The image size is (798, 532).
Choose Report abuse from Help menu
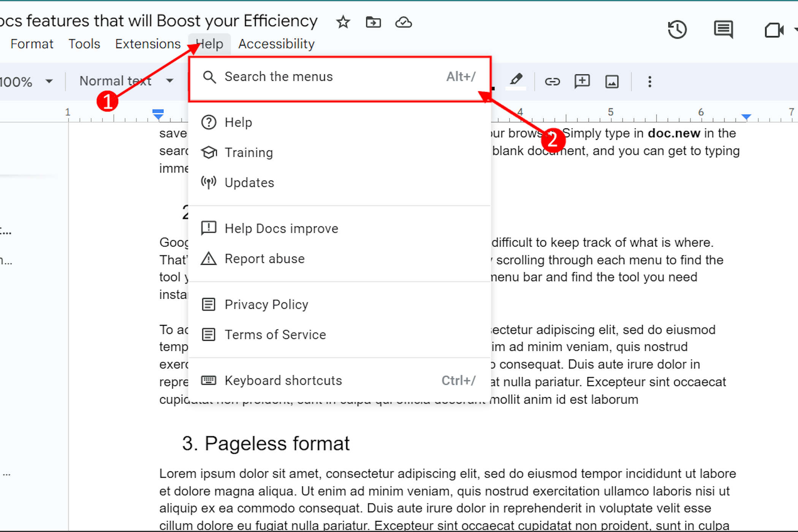click(264, 259)
